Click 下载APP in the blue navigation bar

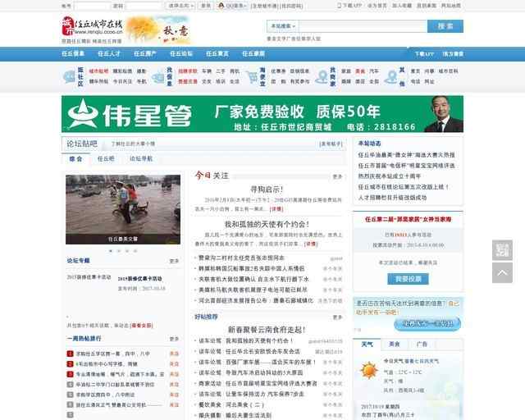tap(424, 54)
